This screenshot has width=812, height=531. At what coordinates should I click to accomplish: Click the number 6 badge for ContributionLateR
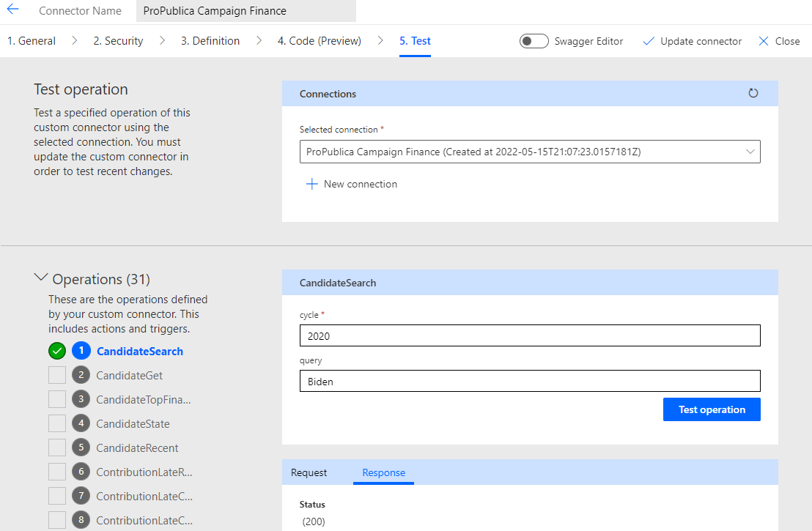tap(81, 472)
